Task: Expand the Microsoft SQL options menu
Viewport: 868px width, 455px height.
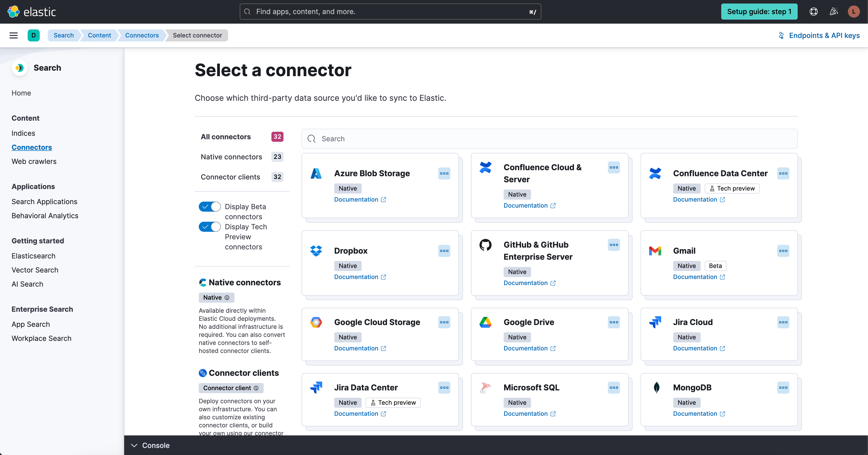Action: (614, 387)
